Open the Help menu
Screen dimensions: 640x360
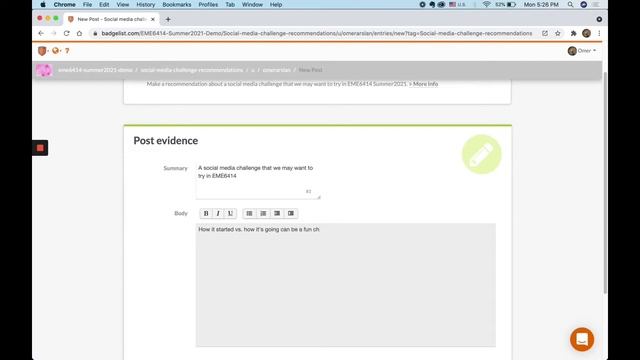pos(276,4)
